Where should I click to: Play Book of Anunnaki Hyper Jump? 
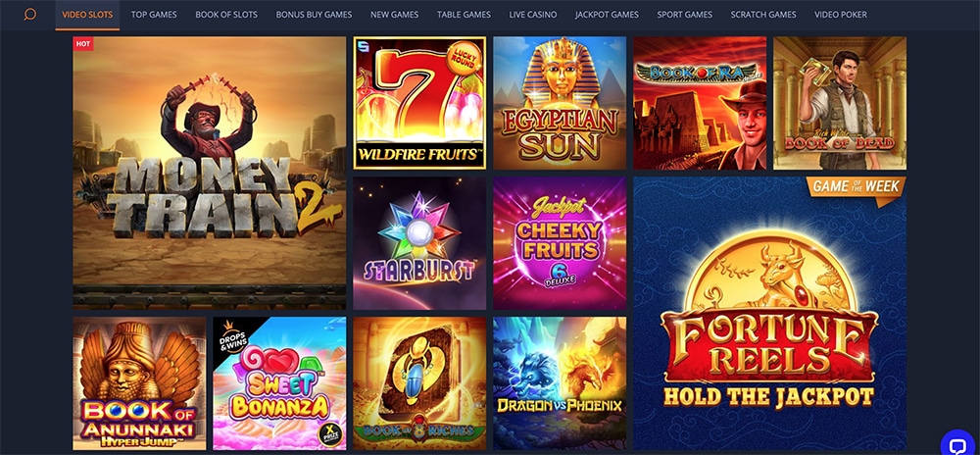click(x=139, y=383)
